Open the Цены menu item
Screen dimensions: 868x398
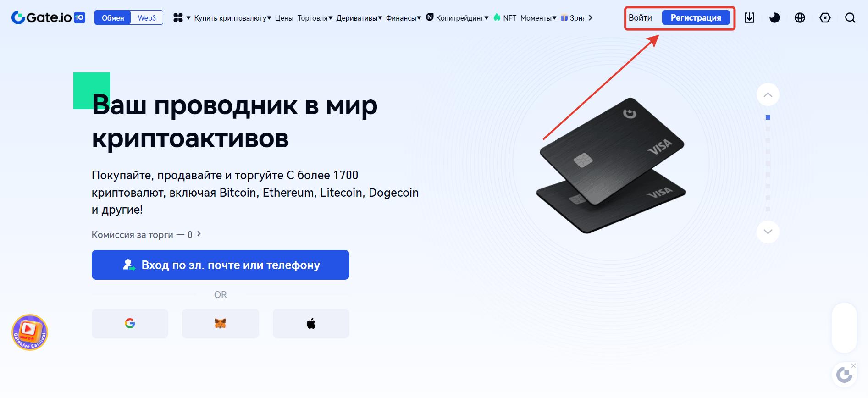tap(284, 18)
